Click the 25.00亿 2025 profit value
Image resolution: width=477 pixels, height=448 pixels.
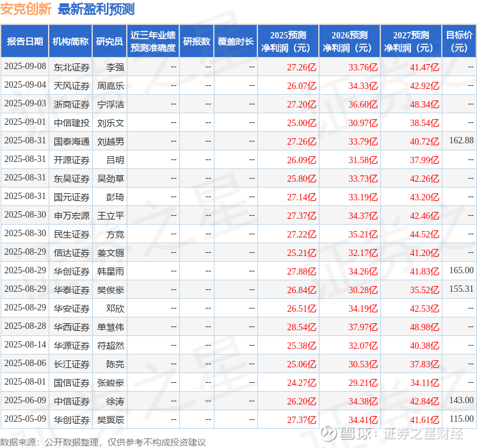coord(302,123)
